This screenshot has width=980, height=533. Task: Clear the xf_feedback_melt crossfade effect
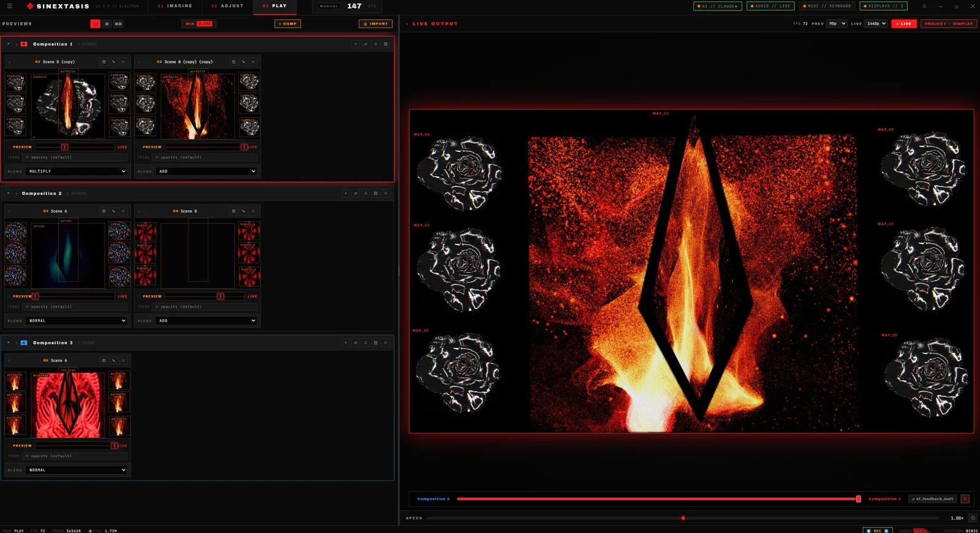click(x=965, y=499)
